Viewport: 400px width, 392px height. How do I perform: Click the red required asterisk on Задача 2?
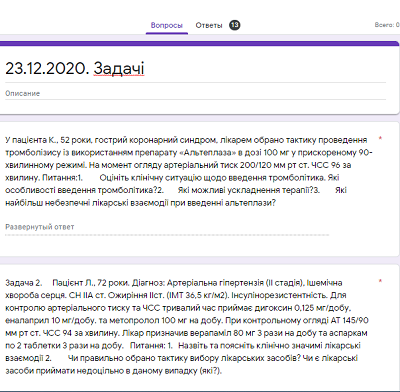pyautogui.click(x=380, y=281)
